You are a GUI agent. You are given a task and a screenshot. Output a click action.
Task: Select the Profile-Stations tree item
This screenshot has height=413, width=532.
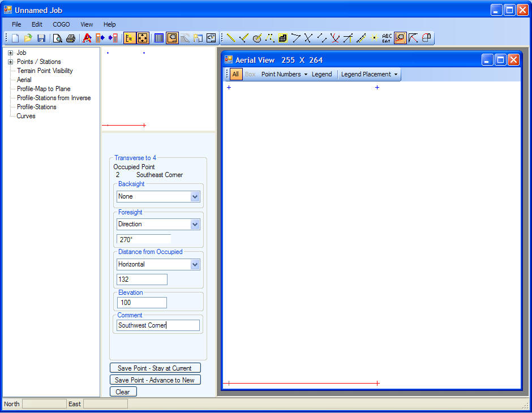pyautogui.click(x=36, y=107)
